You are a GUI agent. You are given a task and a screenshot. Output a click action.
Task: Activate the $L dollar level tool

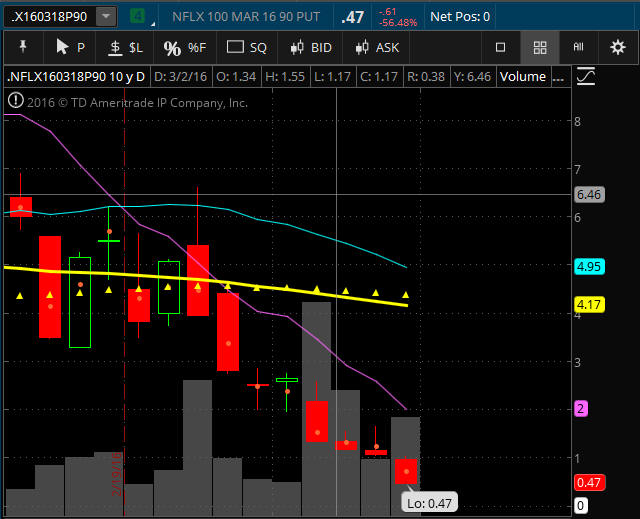[x=125, y=47]
